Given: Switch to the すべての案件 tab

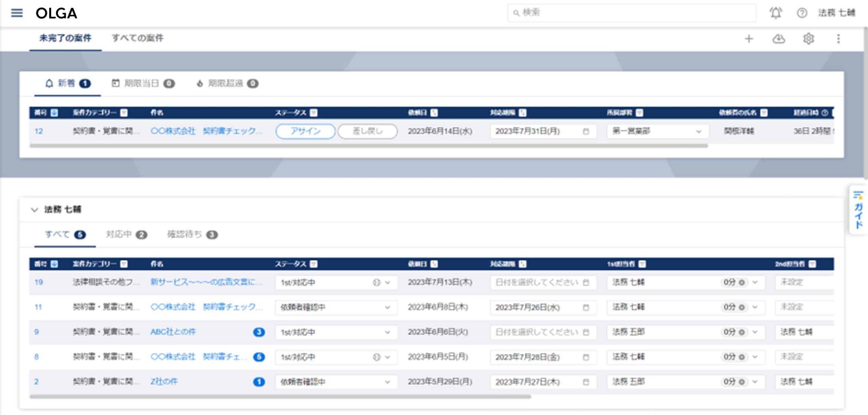Looking at the screenshot, I should click(x=137, y=38).
